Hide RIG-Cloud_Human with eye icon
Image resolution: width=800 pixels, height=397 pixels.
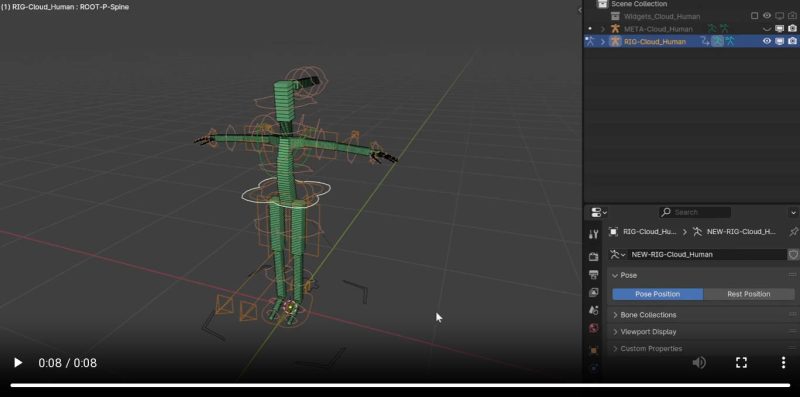pyautogui.click(x=767, y=42)
